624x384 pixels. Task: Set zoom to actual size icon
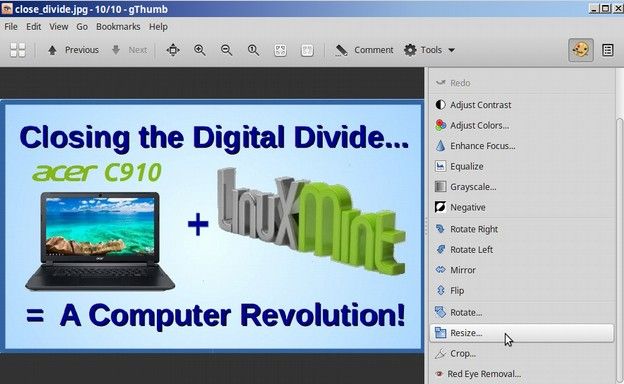254,50
